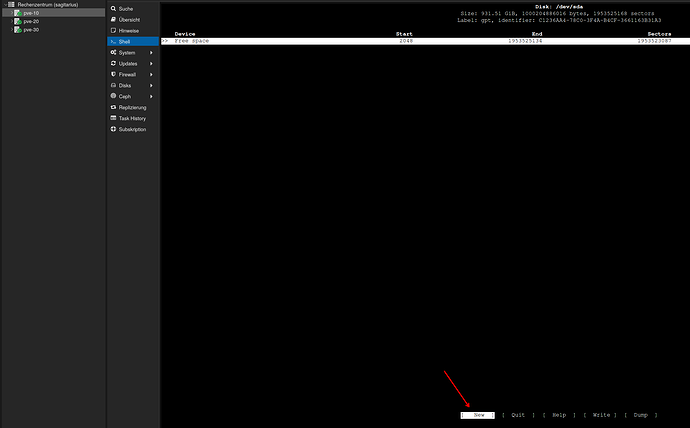Click the Disks drive icon
690x428 pixels.
[113, 85]
